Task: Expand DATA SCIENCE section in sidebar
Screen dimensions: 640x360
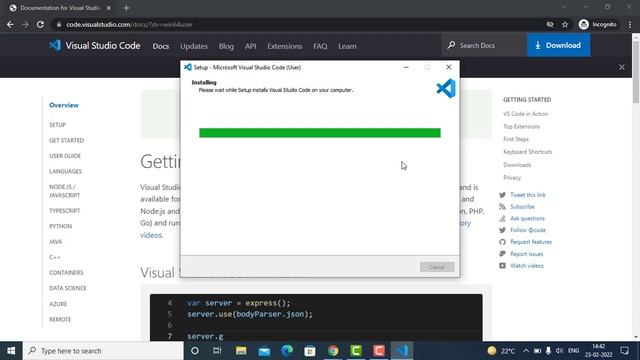Action: 68,288
